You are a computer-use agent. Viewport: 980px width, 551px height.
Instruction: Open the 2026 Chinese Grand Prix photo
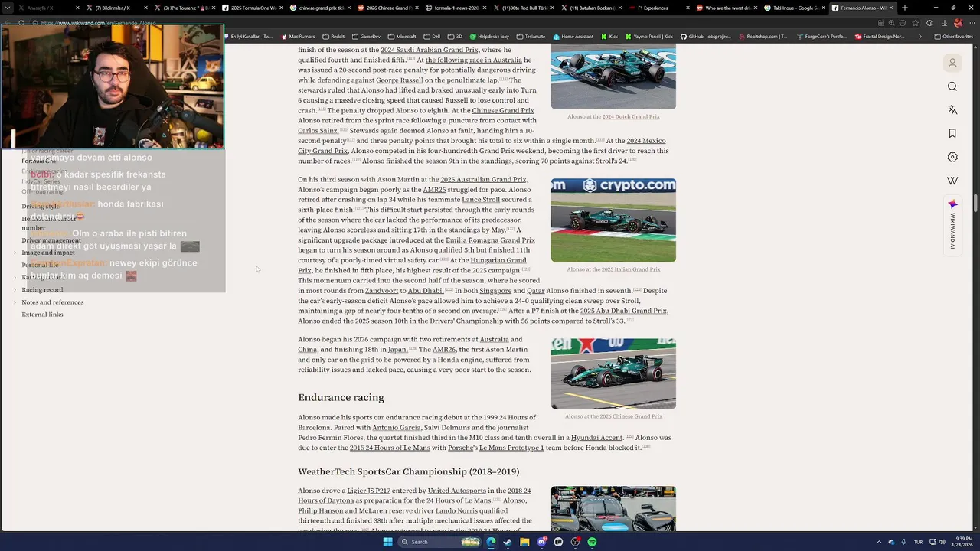coord(613,373)
